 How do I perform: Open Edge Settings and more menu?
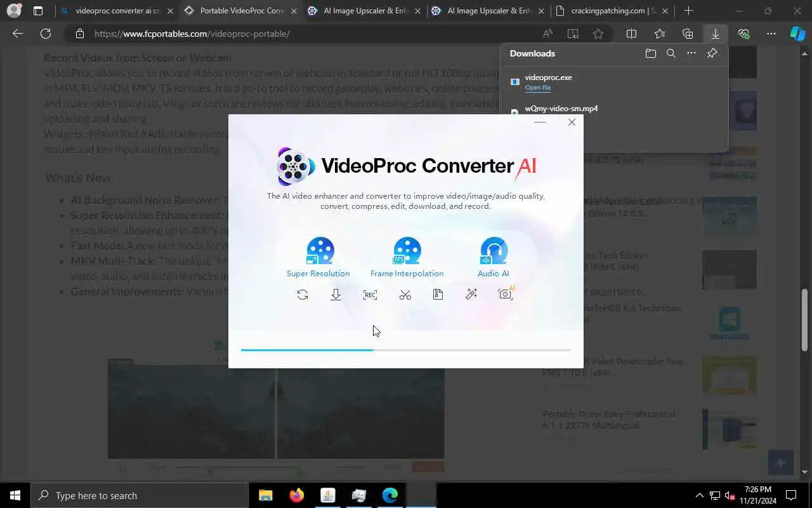[771, 34]
